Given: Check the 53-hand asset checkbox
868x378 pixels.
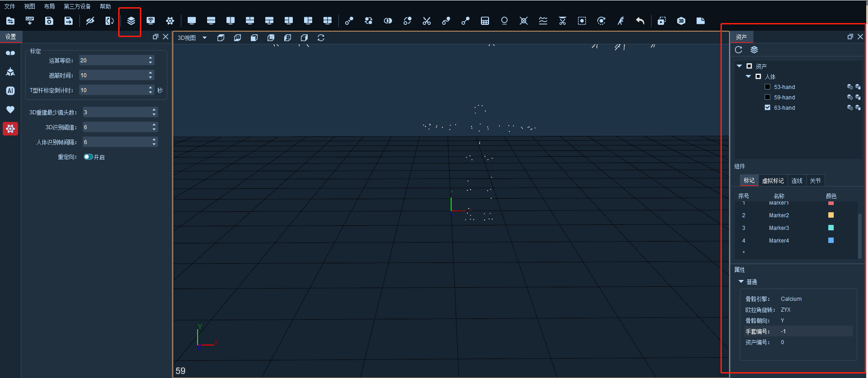Looking at the screenshot, I should point(767,87).
